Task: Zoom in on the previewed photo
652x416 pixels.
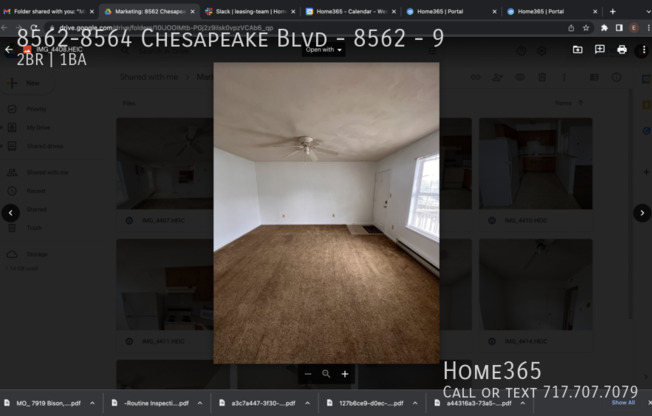Action: 345,374
